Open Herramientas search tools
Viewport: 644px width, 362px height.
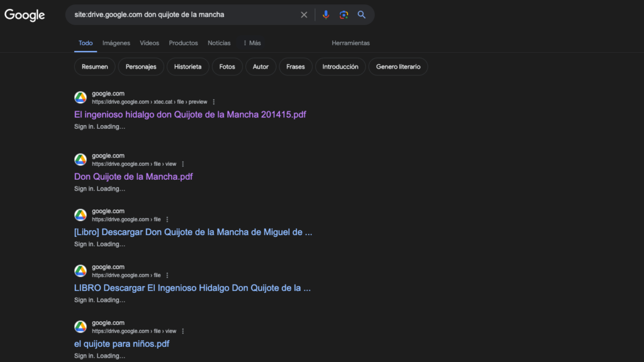click(351, 43)
